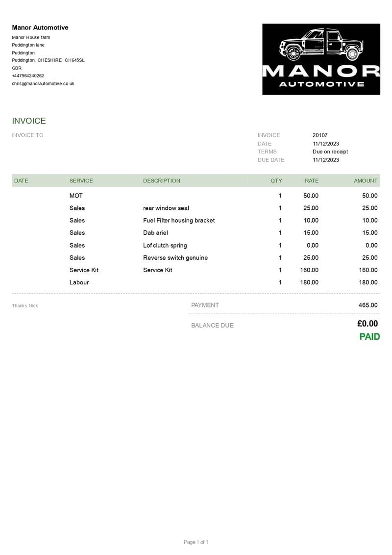This screenshot has height=555, width=392.
Task: Click the Due on receipt terms value
Action: pyautogui.click(x=330, y=151)
